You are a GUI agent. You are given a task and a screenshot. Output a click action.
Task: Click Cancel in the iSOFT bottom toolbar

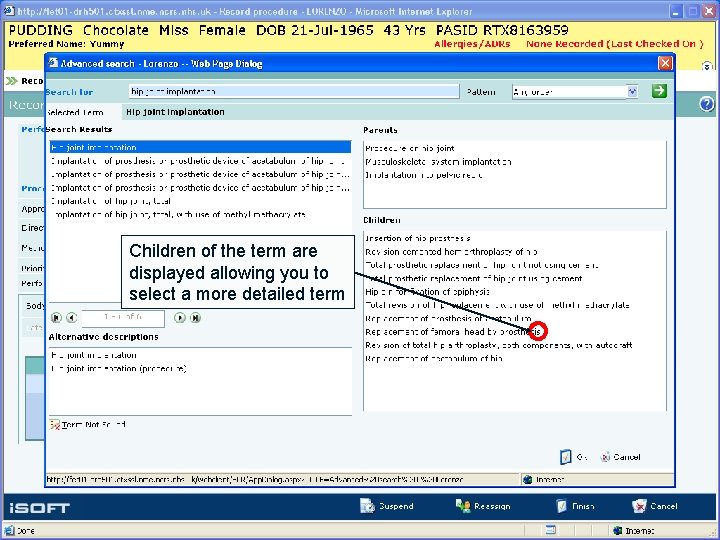pos(655,506)
